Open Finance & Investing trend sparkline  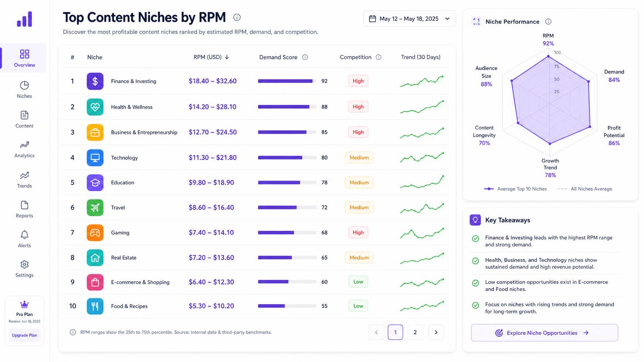click(x=422, y=81)
